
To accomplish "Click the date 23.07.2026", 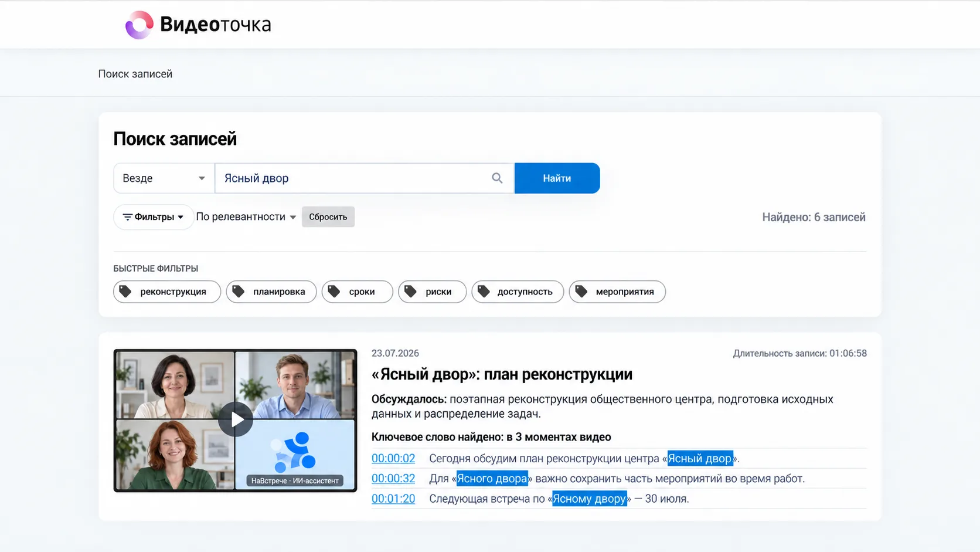I will pyautogui.click(x=395, y=353).
